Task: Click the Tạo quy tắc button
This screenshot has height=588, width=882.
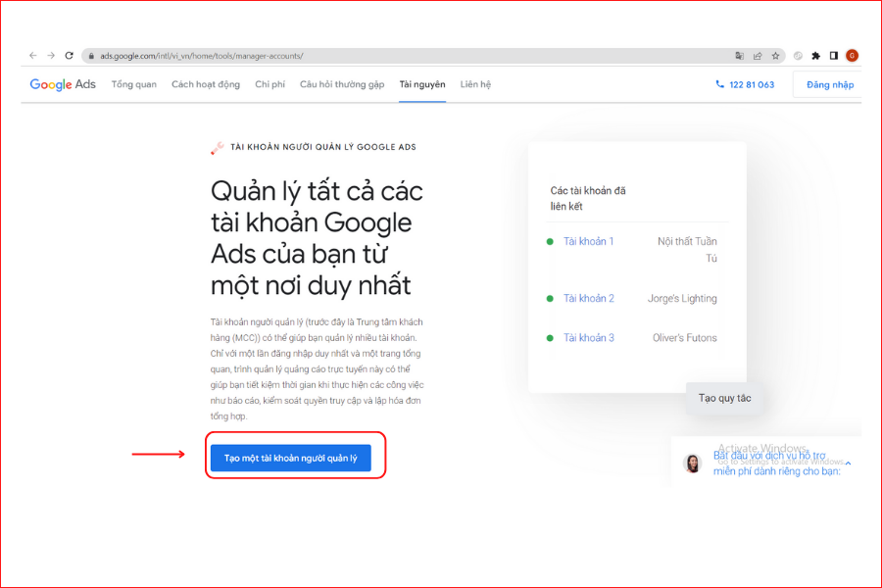Action: coord(724,399)
